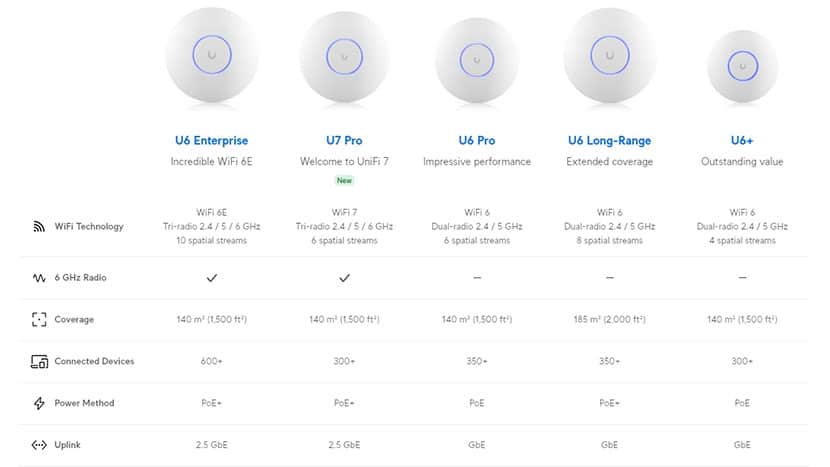Click the Power Method lightning icon
Image resolution: width=830 pixels, height=467 pixels.
point(39,403)
